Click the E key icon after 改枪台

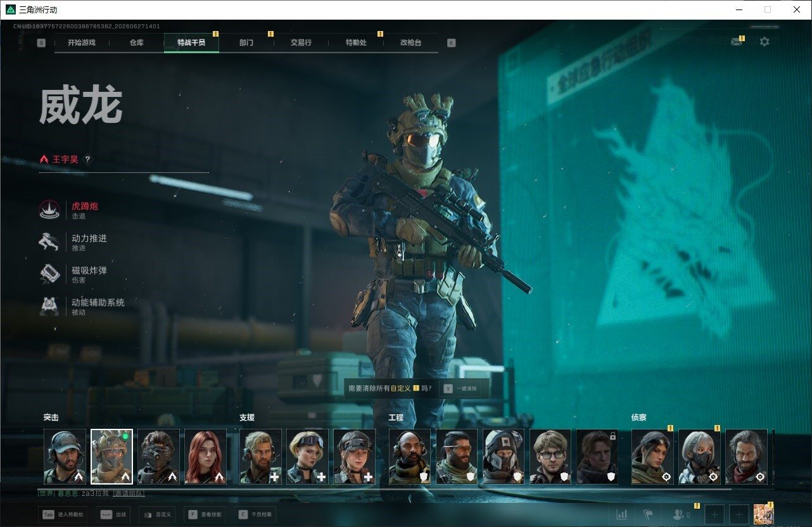coord(451,43)
